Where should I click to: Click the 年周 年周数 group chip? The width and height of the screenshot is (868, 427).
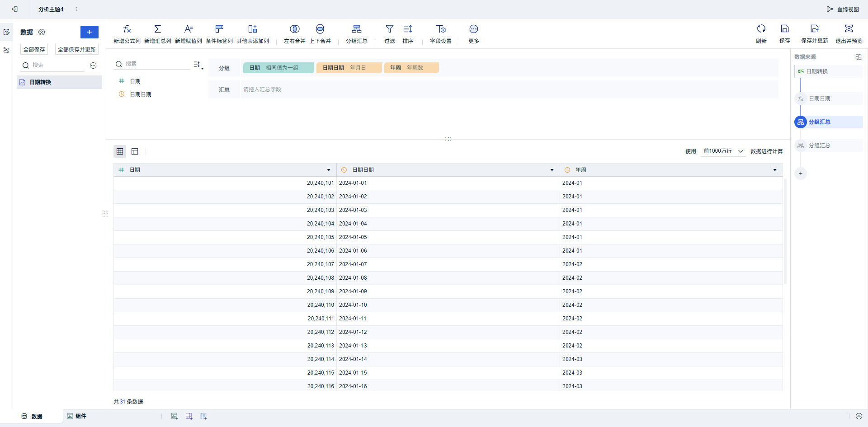click(x=411, y=68)
